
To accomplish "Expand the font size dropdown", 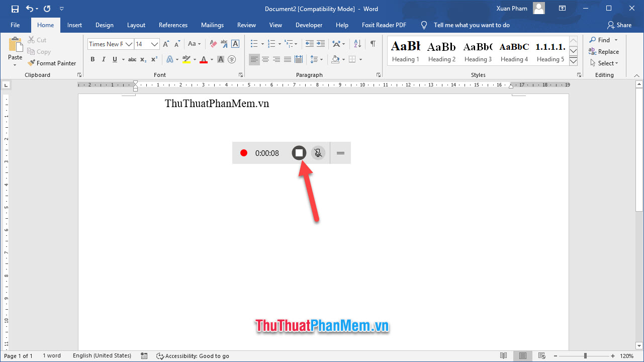I will click(154, 44).
